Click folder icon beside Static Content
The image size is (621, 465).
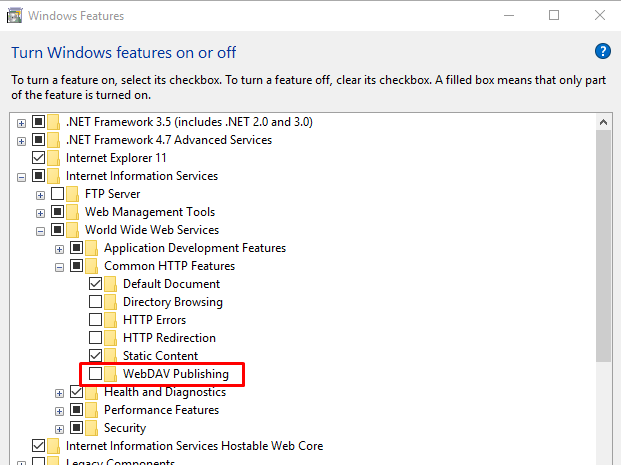110,356
